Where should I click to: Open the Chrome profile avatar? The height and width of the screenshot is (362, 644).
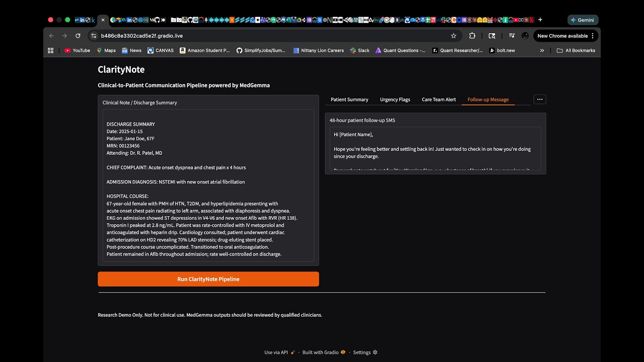coord(525,36)
